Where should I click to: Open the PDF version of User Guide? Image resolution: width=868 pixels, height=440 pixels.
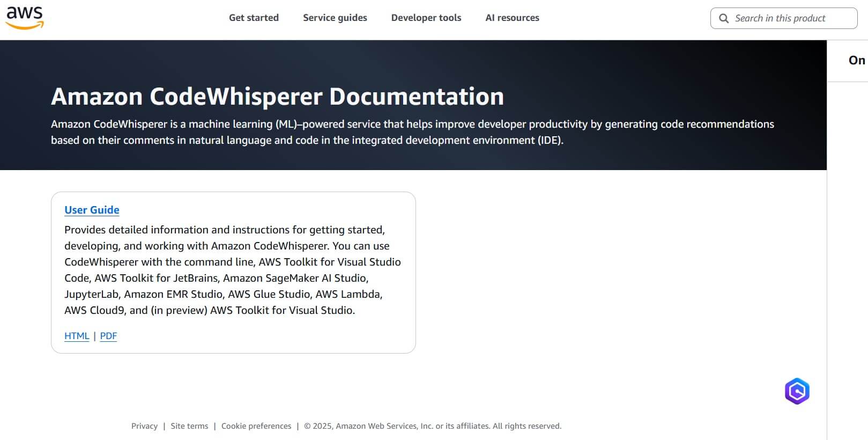coord(108,336)
